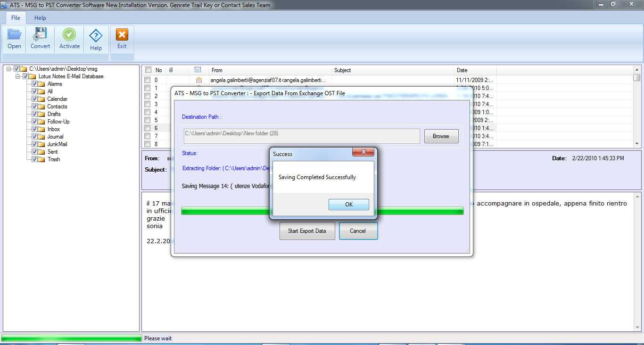This screenshot has height=345, width=644.
Task: Click the Activate green checkmark icon
Action: pos(69,34)
